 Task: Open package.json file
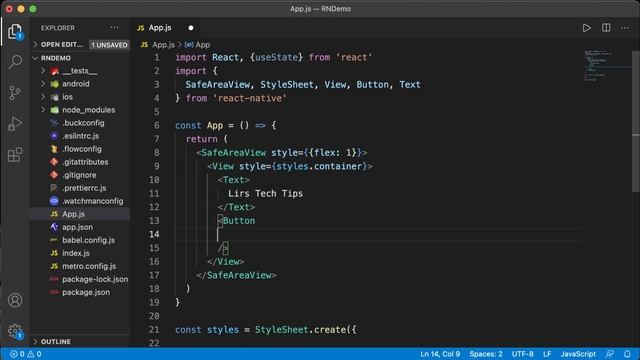86,292
